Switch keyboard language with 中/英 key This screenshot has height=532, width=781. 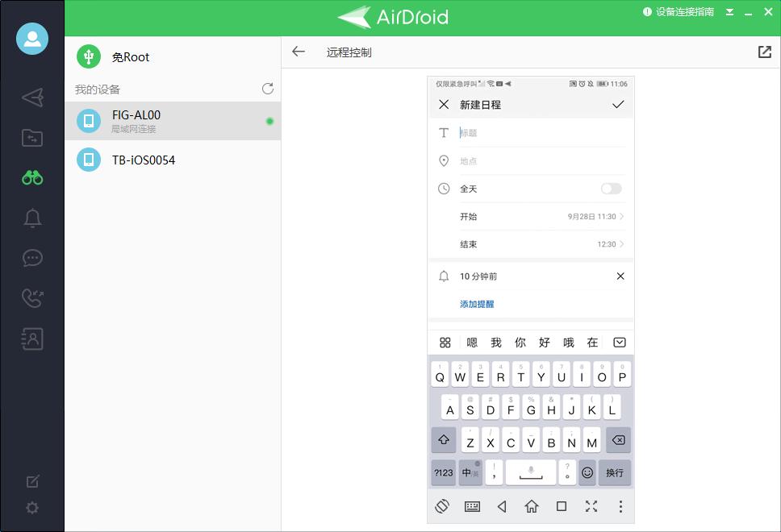pyautogui.click(x=470, y=472)
